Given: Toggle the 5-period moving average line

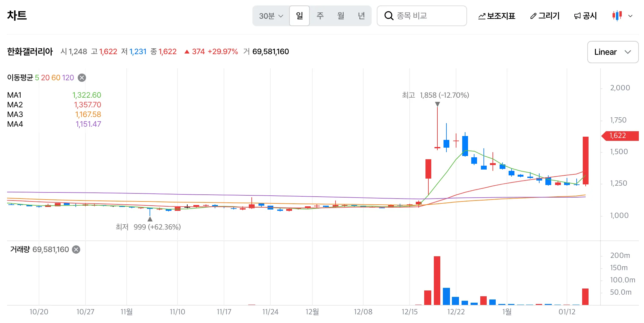Looking at the screenshot, I should [36, 78].
